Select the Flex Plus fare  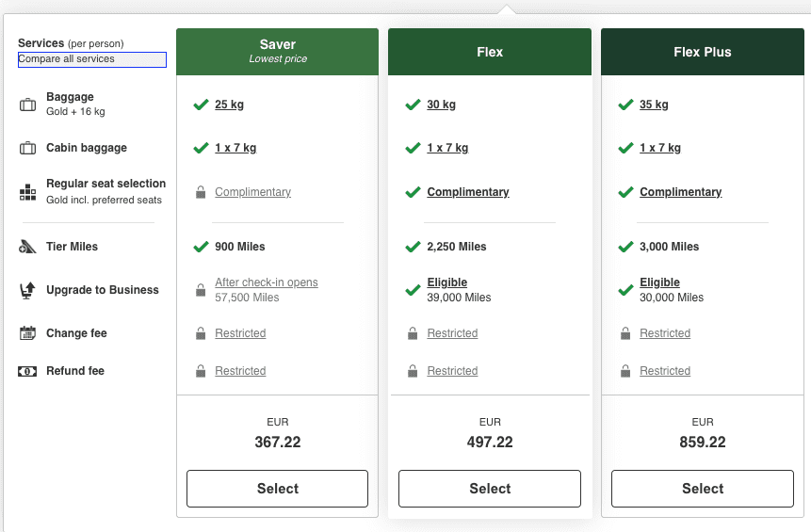703,489
